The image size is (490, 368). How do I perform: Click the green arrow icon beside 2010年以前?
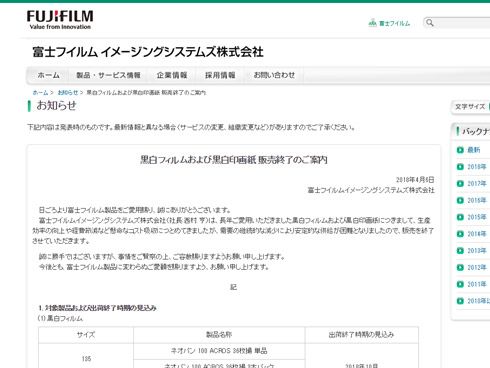point(460,301)
